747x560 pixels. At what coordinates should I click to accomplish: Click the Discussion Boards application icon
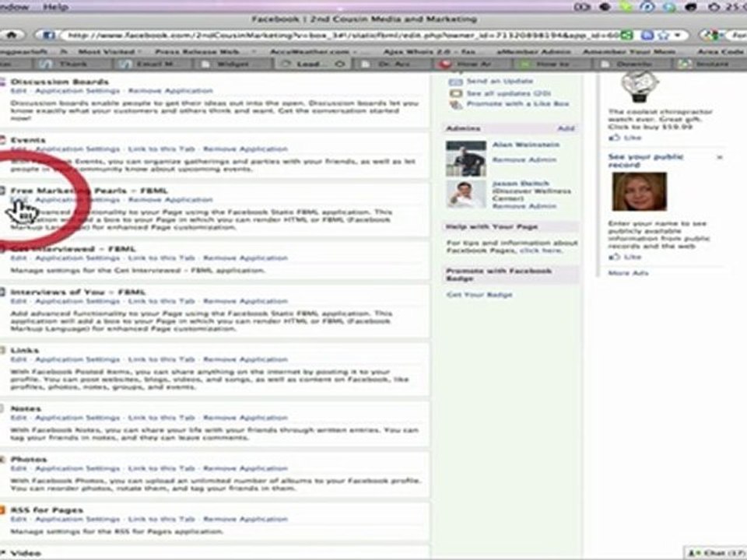[2, 82]
